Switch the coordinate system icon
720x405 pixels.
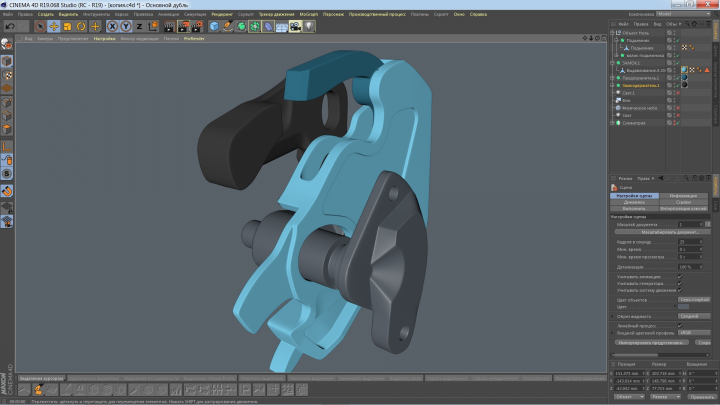tap(153, 26)
